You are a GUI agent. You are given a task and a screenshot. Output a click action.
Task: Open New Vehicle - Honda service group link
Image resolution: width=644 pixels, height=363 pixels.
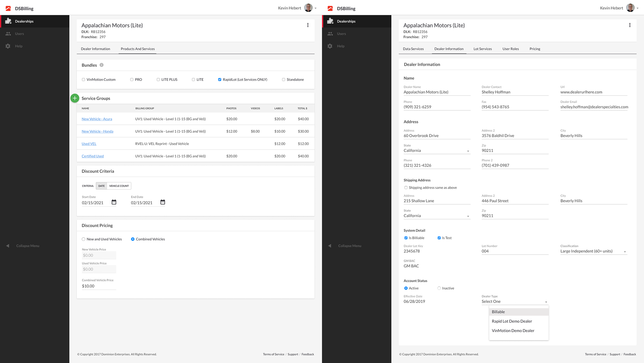(97, 132)
